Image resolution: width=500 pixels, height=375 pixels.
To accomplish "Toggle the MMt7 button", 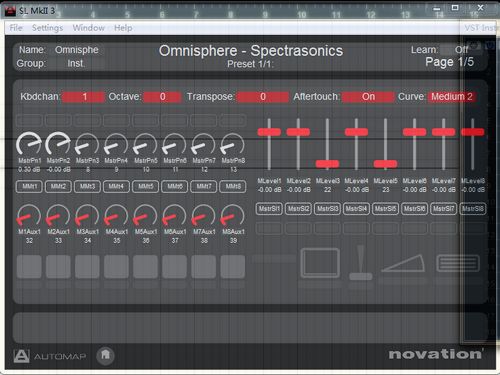I will [203, 186].
